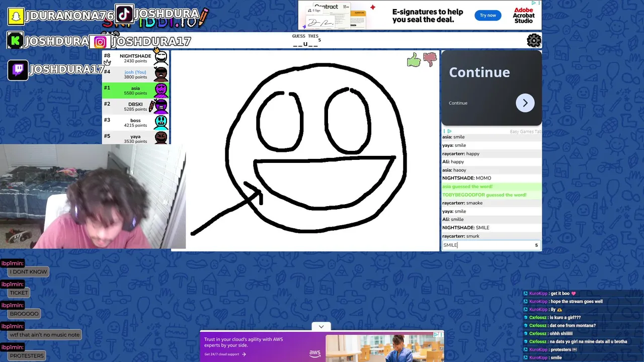
Task: Click josh (You) player avatar
Action: 161,74
